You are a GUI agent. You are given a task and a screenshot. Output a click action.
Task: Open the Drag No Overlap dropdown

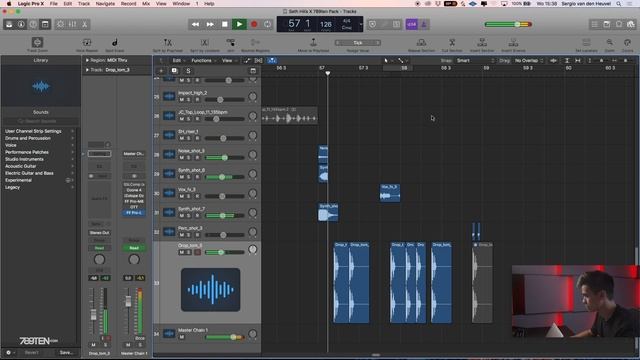pos(529,60)
